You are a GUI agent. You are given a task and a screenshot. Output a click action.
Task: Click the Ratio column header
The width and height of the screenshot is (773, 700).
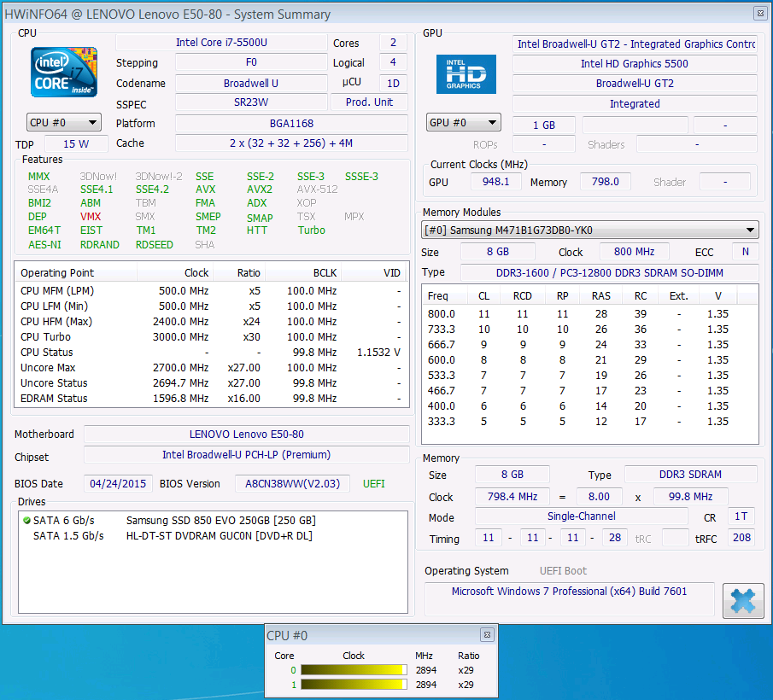coord(241,272)
